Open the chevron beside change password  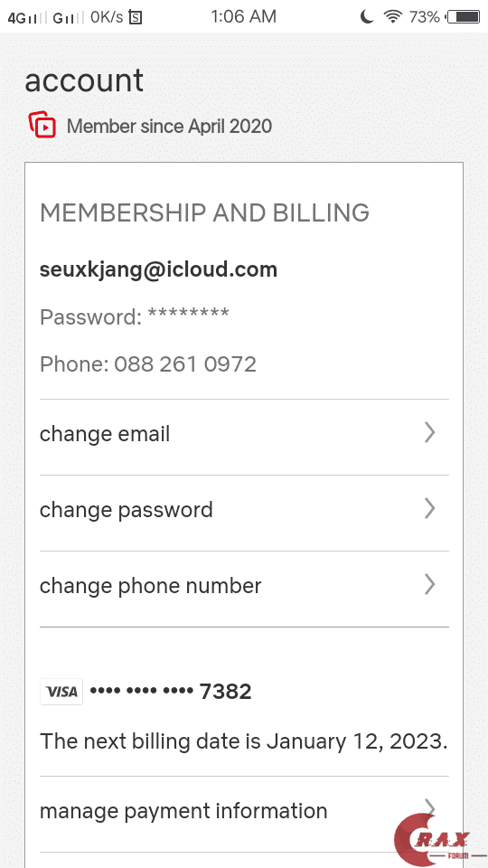click(x=430, y=509)
